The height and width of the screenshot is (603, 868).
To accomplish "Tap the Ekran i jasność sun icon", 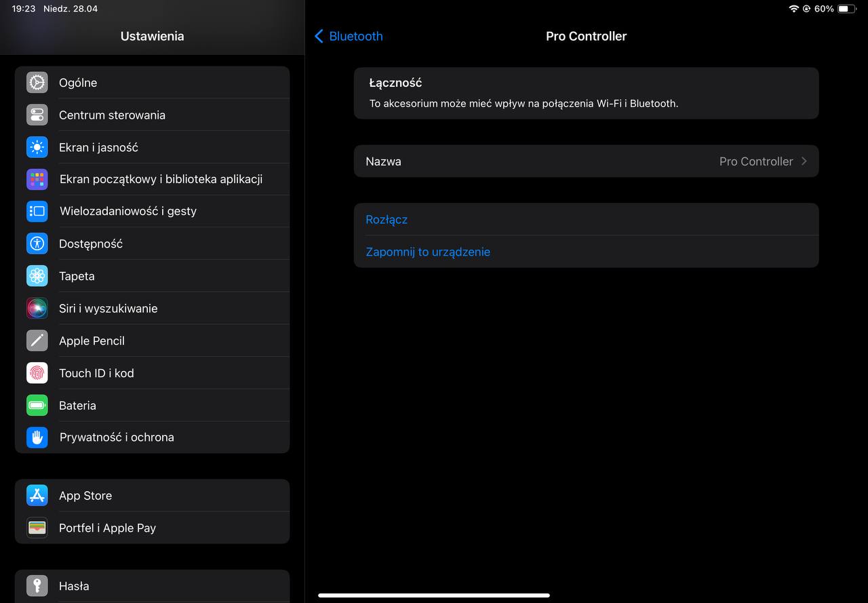I will pyautogui.click(x=37, y=147).
